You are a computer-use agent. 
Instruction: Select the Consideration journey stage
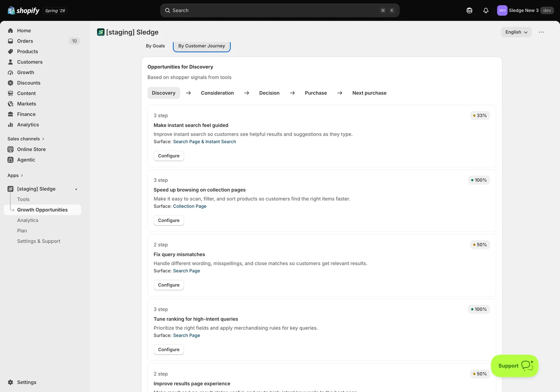[217, 93]
